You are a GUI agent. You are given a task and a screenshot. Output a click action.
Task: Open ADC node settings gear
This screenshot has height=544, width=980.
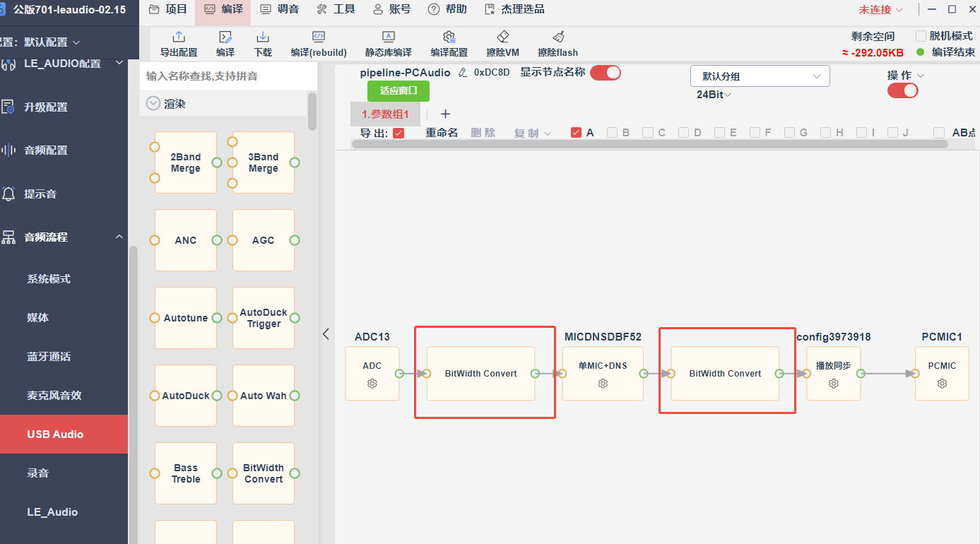coord(372,384)
